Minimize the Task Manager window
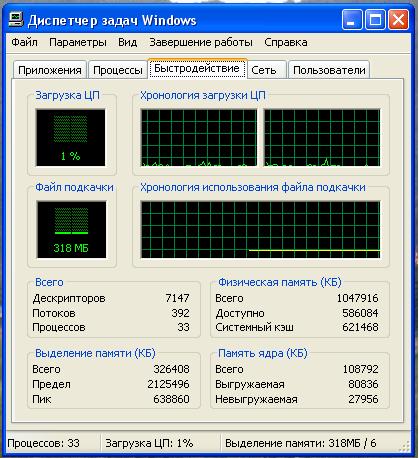Screen dimensions: 419x458 352,20
